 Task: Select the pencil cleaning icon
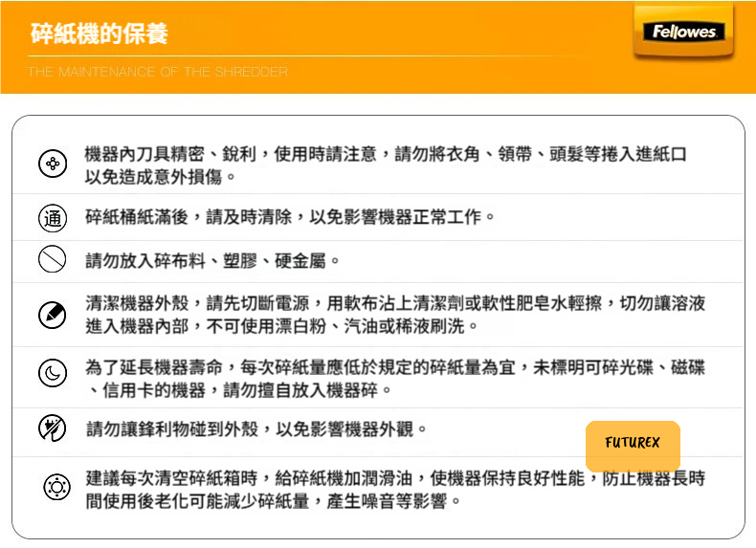point(52,315)
